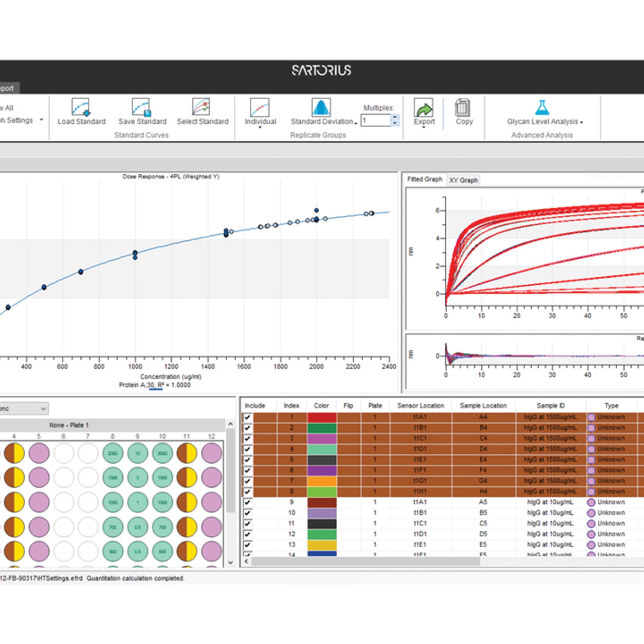
Task: Increase Multiples using the up stepper arrow
Action: [396, 117]
